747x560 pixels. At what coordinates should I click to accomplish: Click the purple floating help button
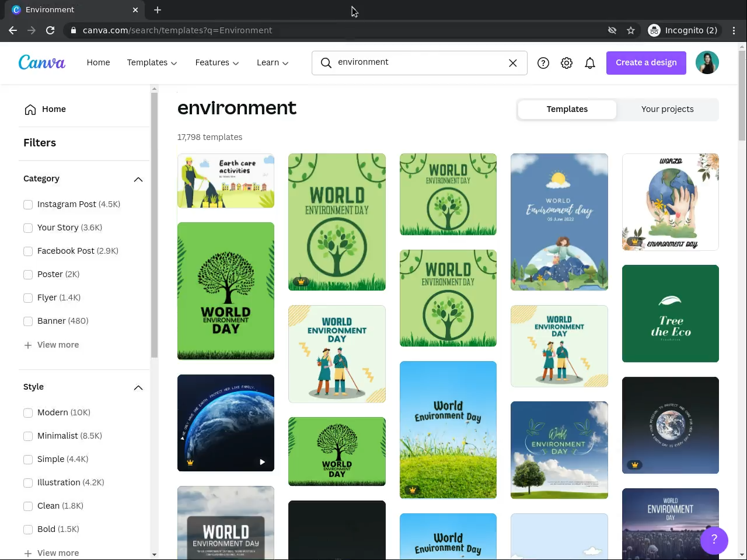click(714, 540)
